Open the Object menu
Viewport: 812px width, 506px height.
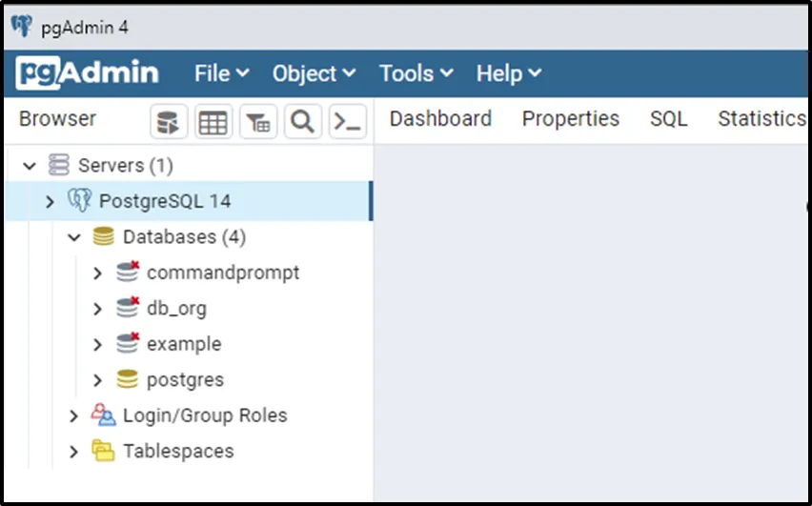(x=314, y=73)
